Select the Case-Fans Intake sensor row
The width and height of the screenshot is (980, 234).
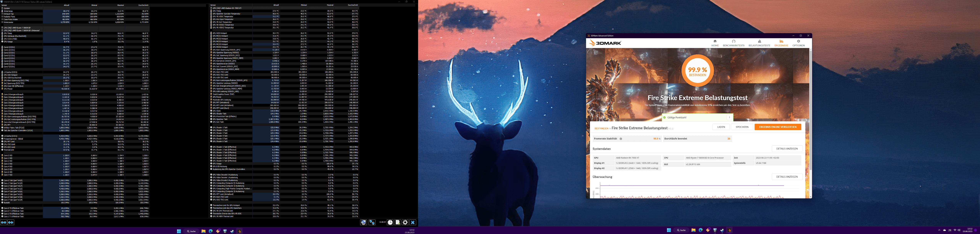(x=75, y=19)
